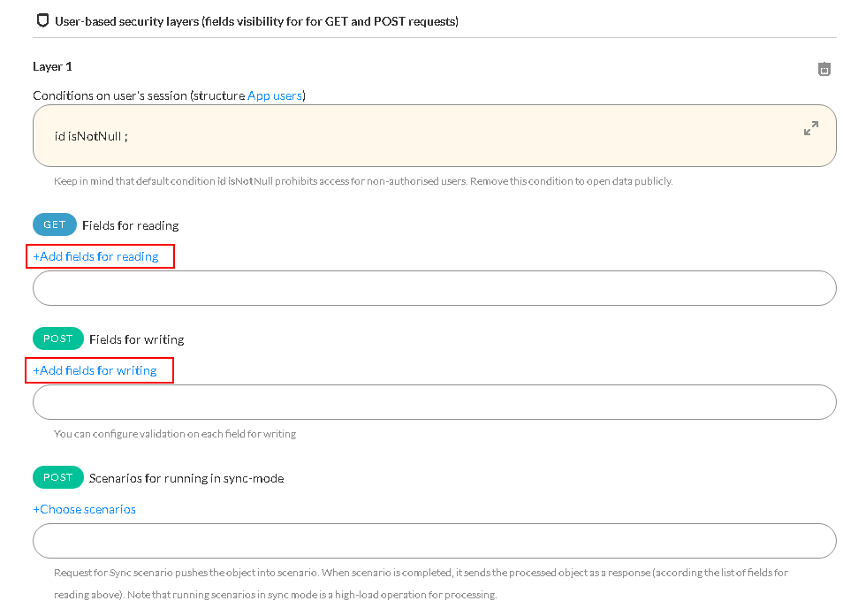Screen dimensions: 843x616
Task: Click the blue GET badge
Action: point(54,224)
